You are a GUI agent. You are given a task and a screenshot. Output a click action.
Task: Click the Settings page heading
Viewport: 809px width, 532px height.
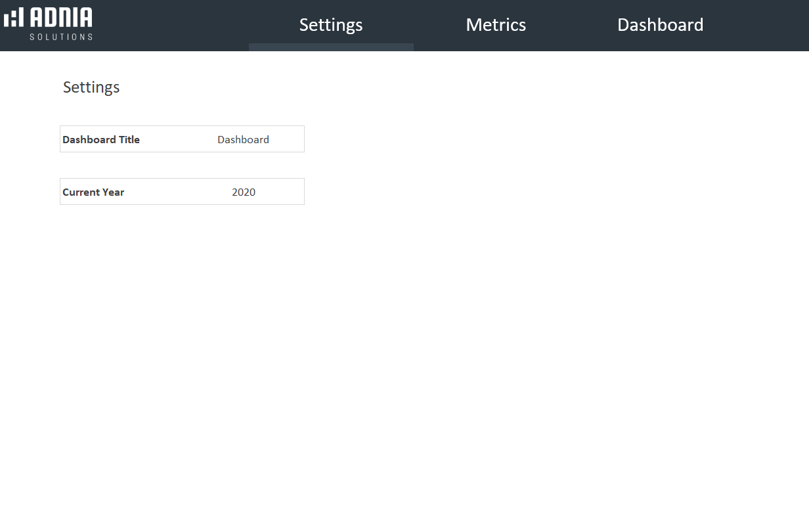click(91, 87)
